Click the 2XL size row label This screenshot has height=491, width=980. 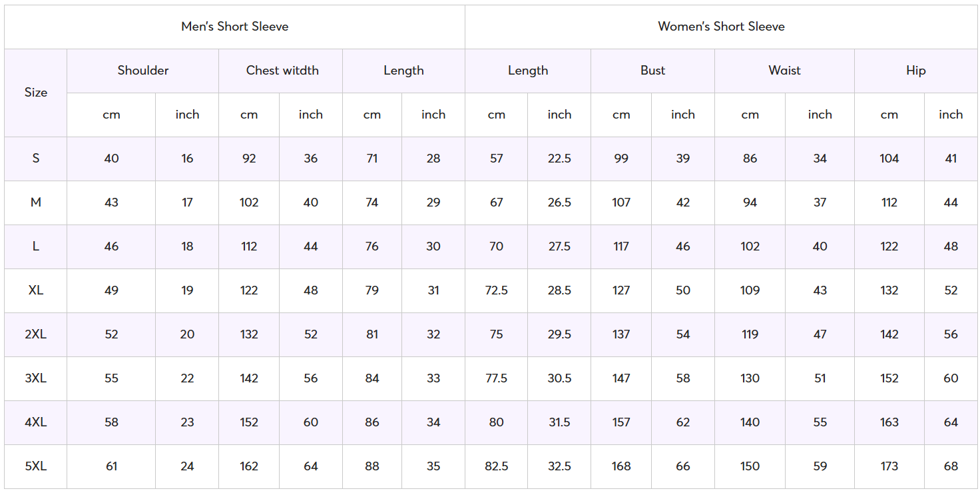(36, 334)
